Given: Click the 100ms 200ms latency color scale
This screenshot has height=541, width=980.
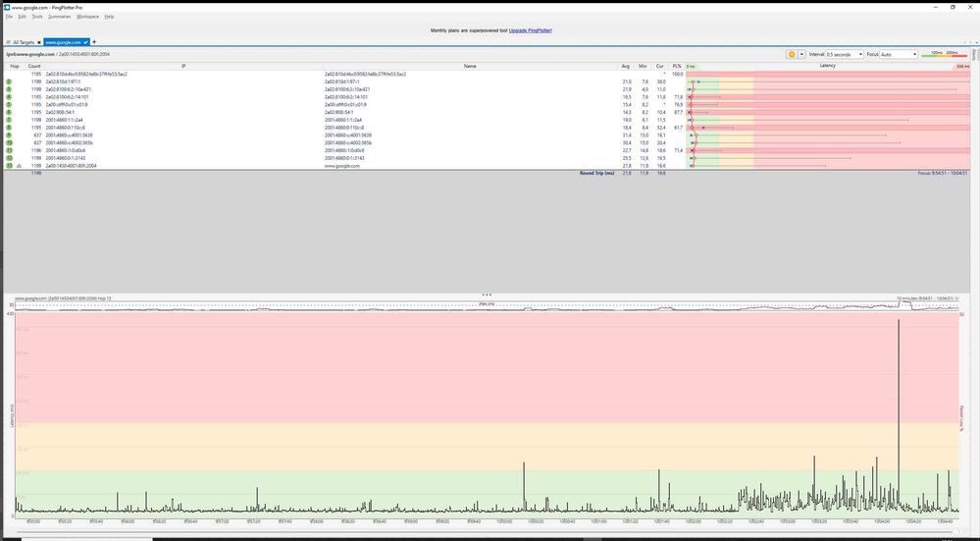Looking at the screenshot, I should pos(944,54).
